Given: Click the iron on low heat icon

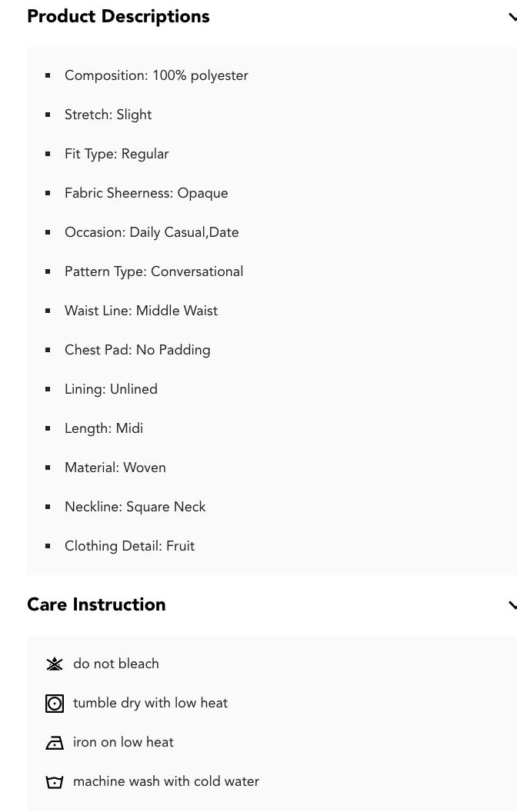Looking at the screenshot, I should tap(55, 743).
